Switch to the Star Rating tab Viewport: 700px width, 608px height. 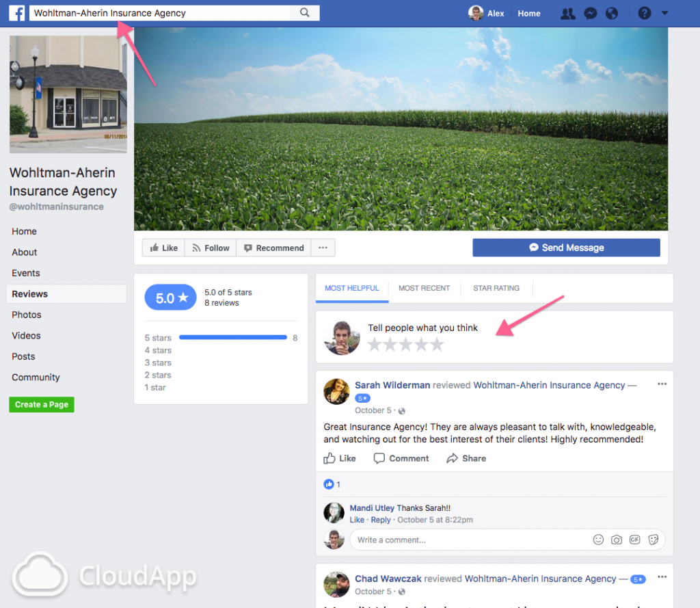(496, 288)
